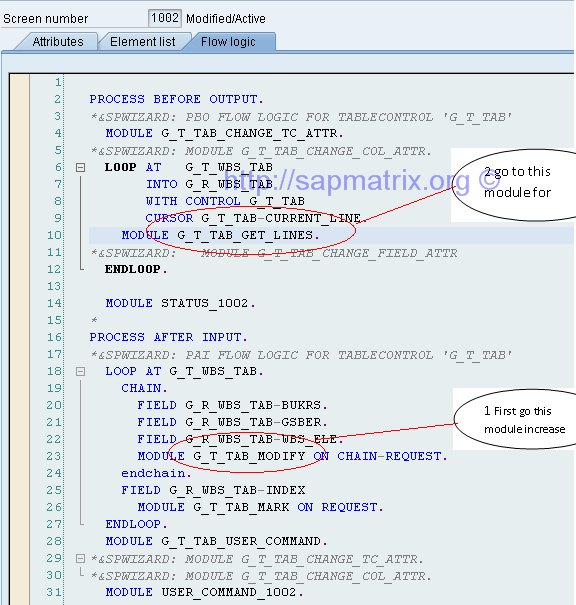The image size is (576, 605).
Task: Click line number 13 in the gutter
Action: 54,286
